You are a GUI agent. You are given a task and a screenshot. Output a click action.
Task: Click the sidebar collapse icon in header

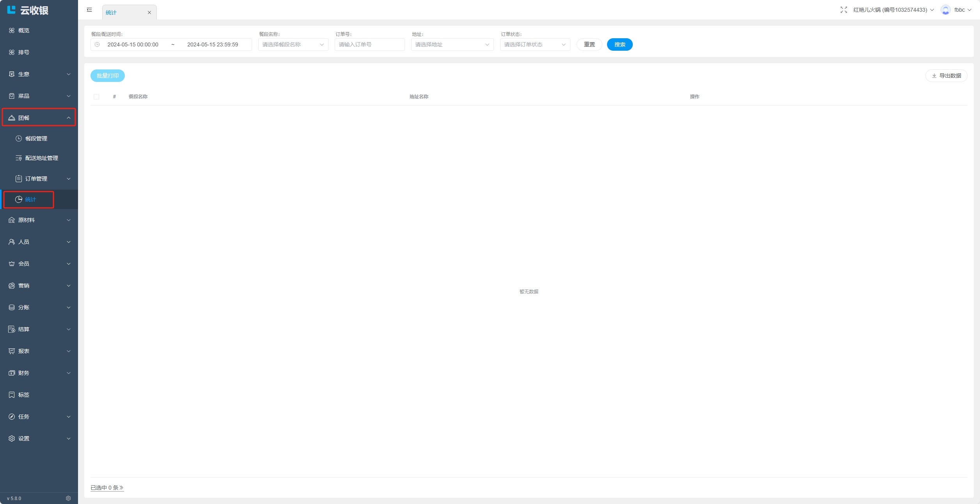89,10
